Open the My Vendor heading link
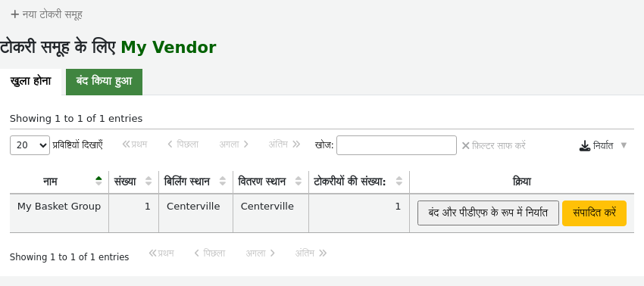The image size is (644, 286). click(x=168, y=48)
